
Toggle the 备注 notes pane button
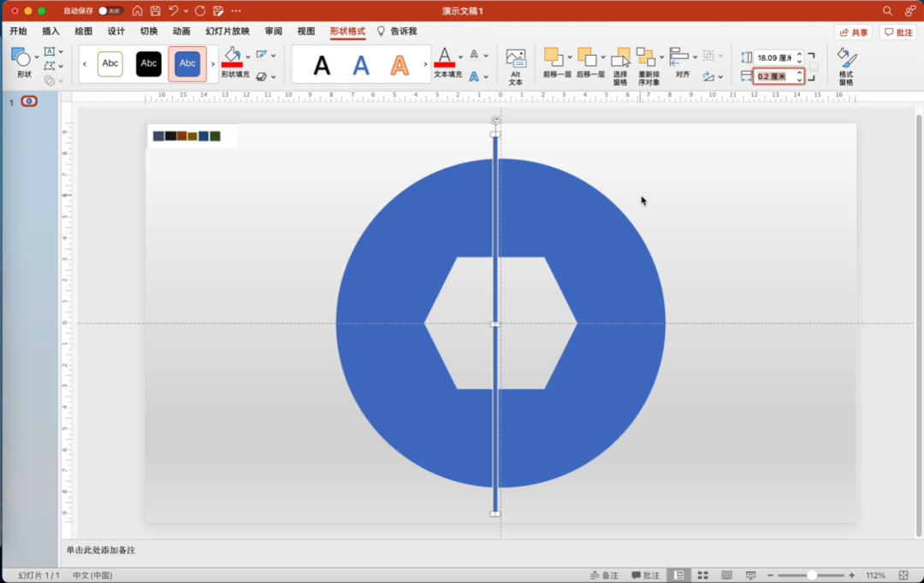[x=604, y=575]
